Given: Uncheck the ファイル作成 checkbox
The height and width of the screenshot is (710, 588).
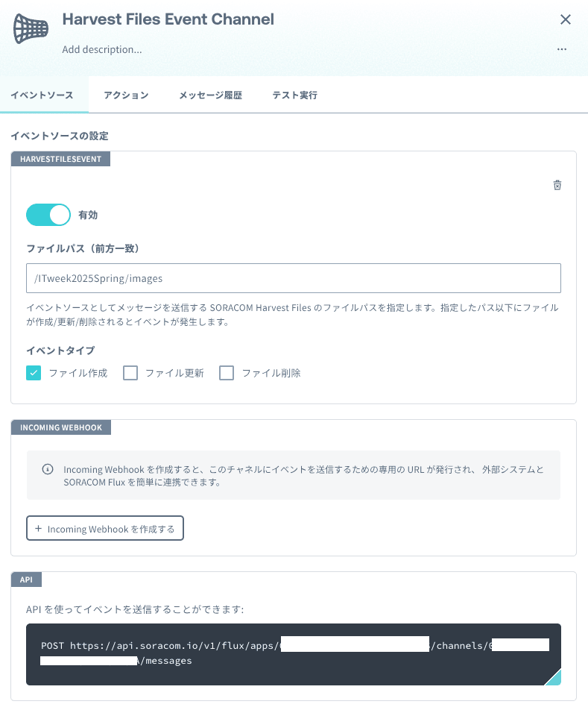Looking at the screenshot, I should click(34, 373).
